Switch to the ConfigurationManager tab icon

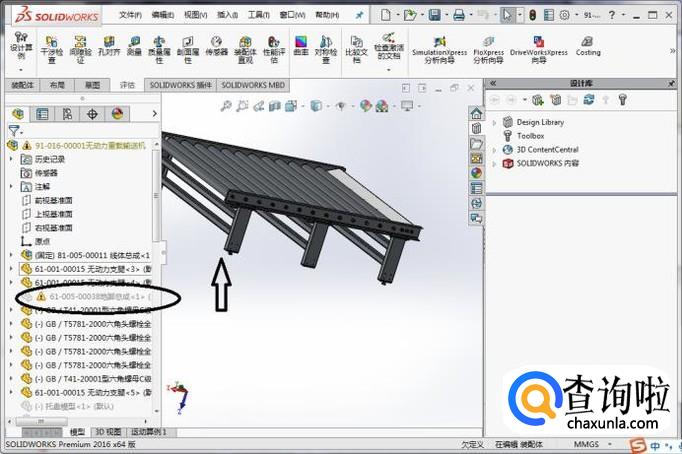pyautogui.click(x=67, y=114)
